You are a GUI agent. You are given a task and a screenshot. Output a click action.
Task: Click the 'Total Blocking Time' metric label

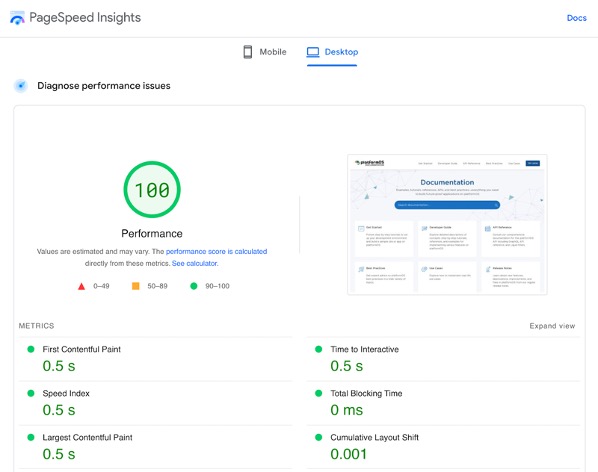(366, 393)
